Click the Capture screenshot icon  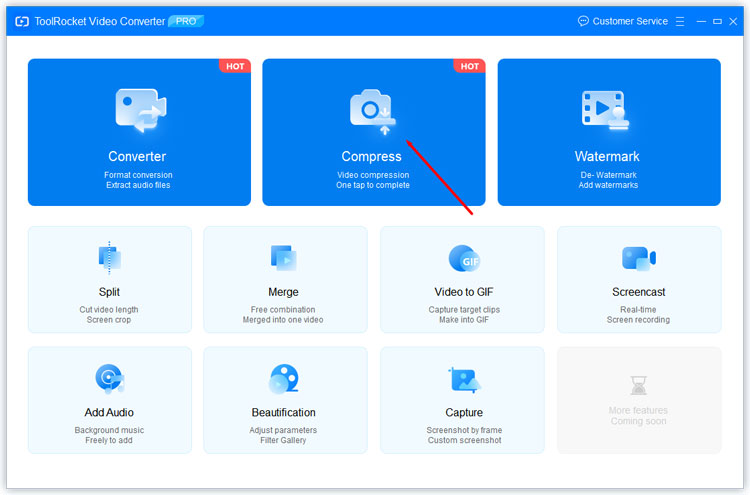[464, 380]
